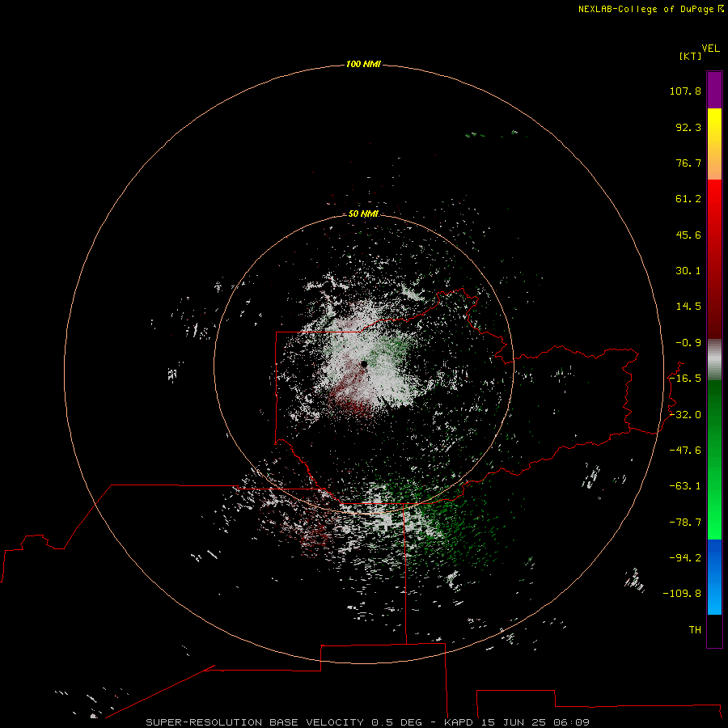
Task: Click the yellow-orange segment of the color bar
Action: (714, 144)
